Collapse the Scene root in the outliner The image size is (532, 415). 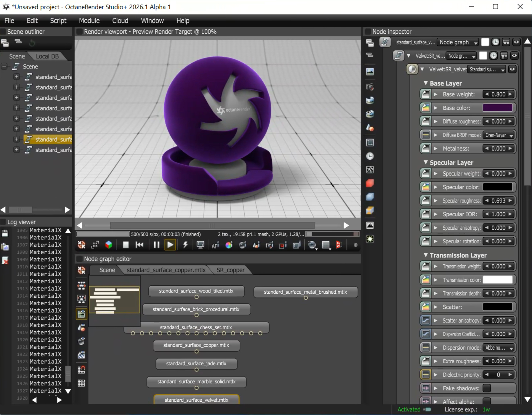pyautogui.click(x=4, y=67)
